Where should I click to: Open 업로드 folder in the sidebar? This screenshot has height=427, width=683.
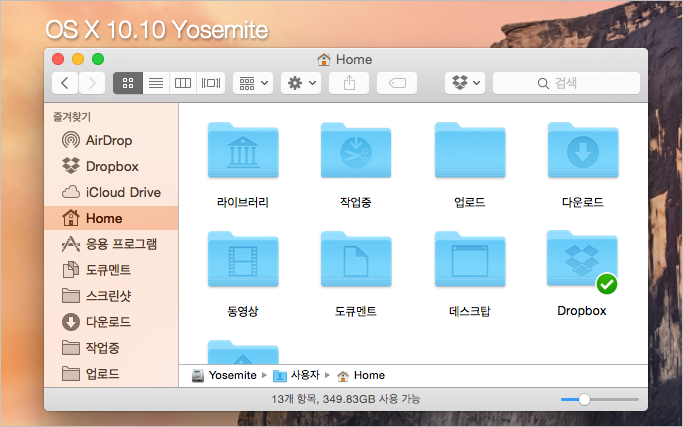click(x=111, y=374)
